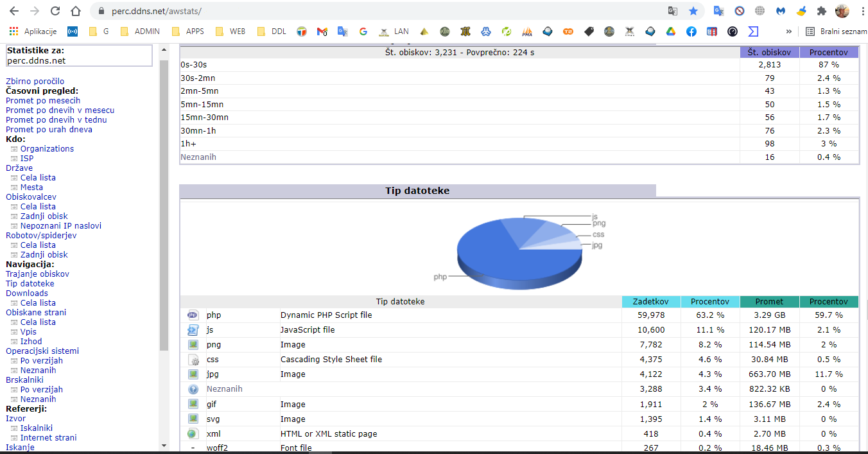
Task: Open the Gmail bookmark icon
Action: tap(322, 31)
